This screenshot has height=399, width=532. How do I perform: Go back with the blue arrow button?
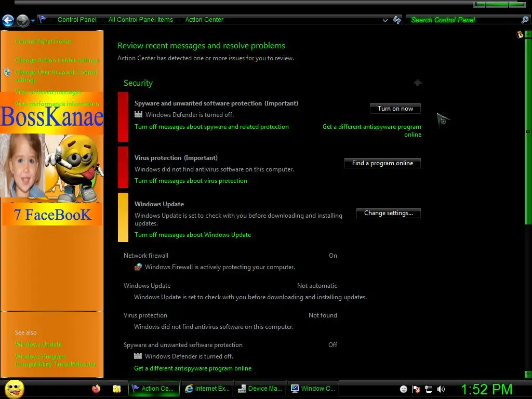(8, 21)
